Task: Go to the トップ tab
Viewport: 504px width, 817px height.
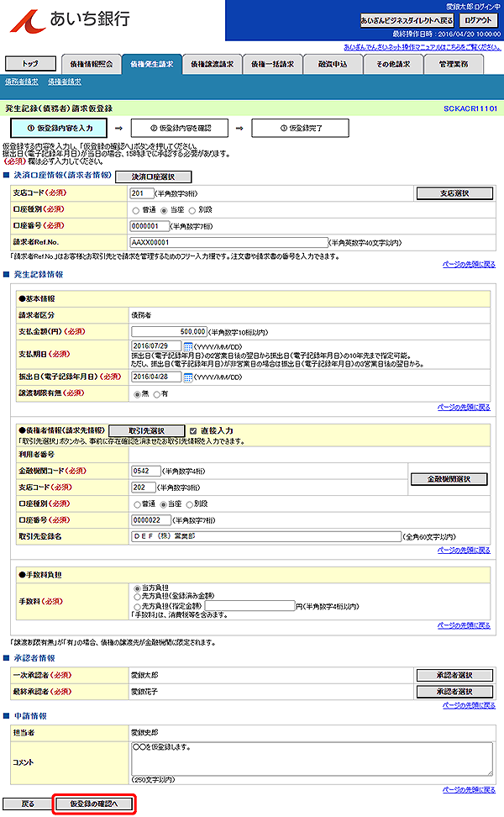Action: pyautogui.click(x=30, y=64)
